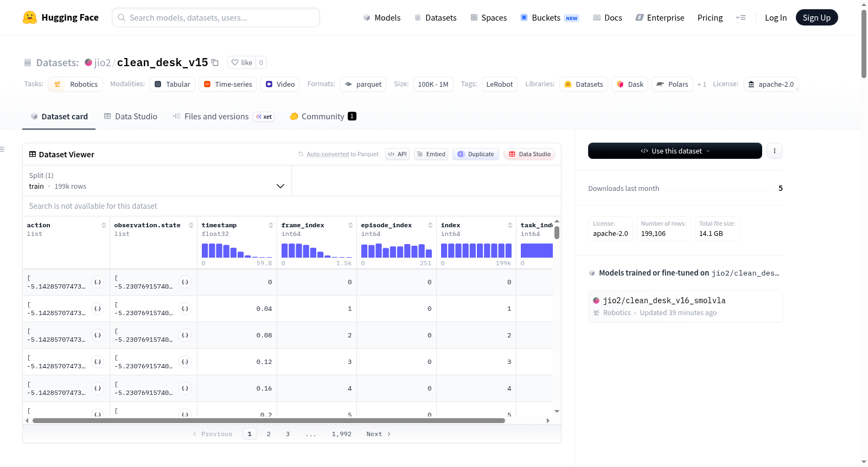Screen dimensions: 868x467
Task: Click the API button in Dataset Viewer
Action: (397, 154)
